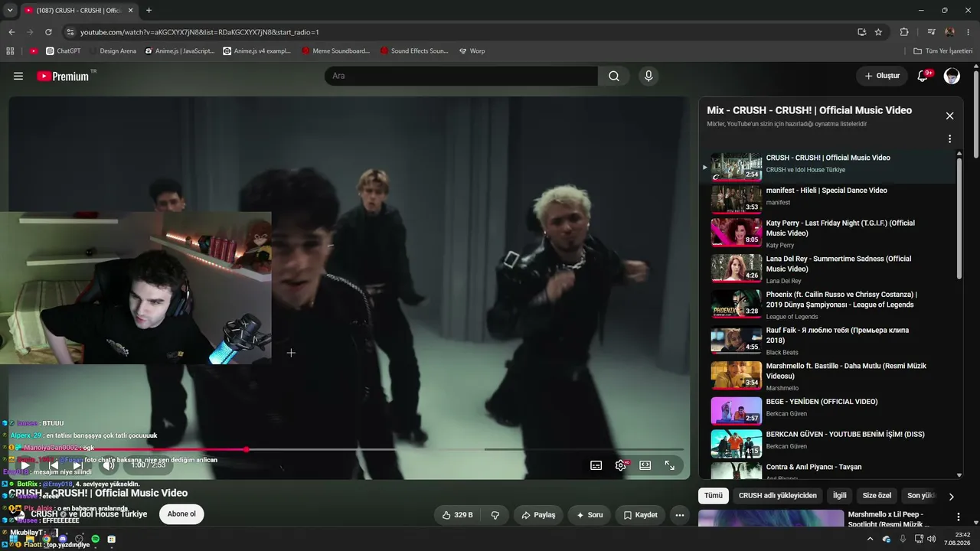Viewport: 980px width, 551px height.
Task: Bookmark this page with star icon
Action: [878, 32]
